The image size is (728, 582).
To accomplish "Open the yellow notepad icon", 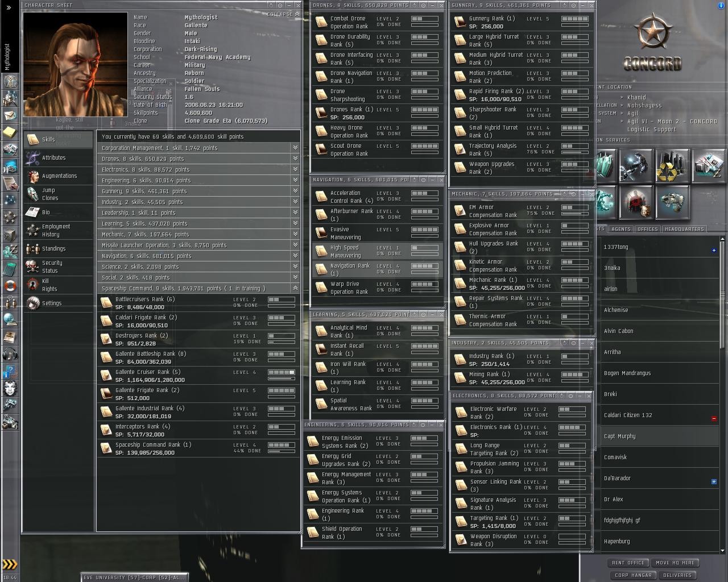I will (x=10, y=132).
